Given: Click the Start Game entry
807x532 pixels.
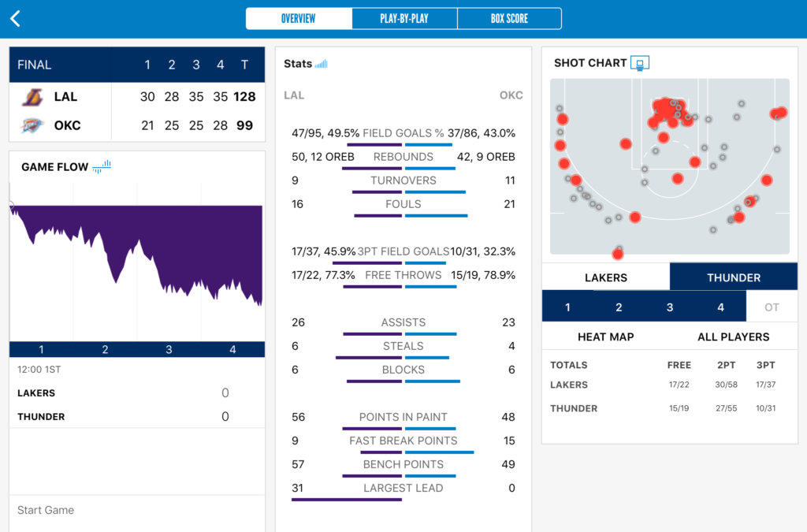Looking at the screenshot, I should click(x=46, y=510).
